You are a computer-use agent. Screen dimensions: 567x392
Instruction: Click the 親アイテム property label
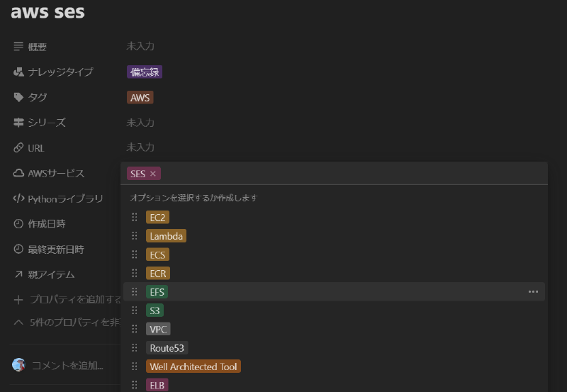51,274
